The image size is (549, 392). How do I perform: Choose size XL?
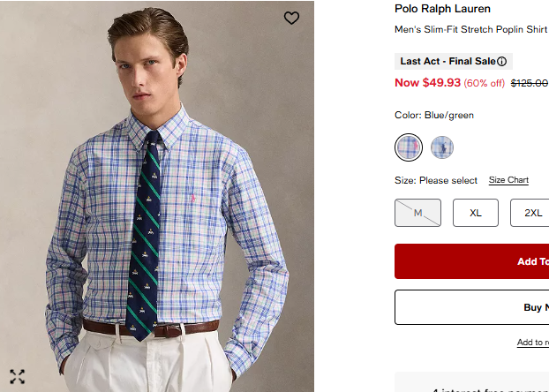click(476, 213)
